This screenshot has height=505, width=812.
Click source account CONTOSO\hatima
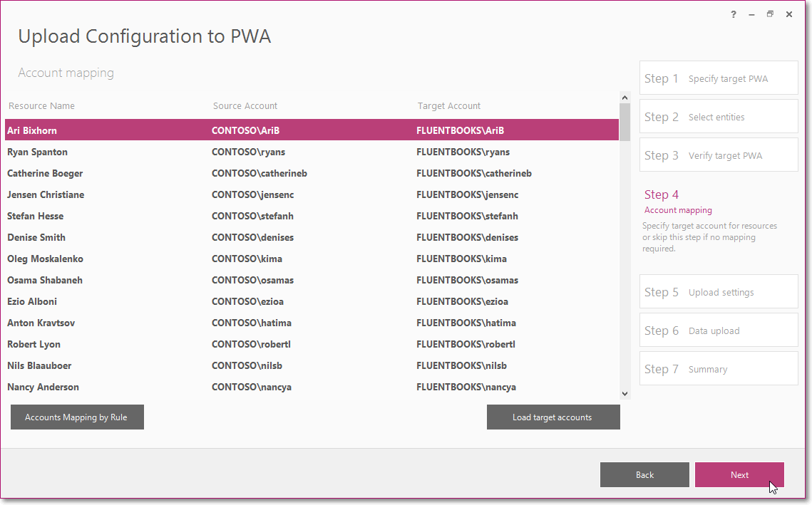pyautogui.click(x=252, y=323)
